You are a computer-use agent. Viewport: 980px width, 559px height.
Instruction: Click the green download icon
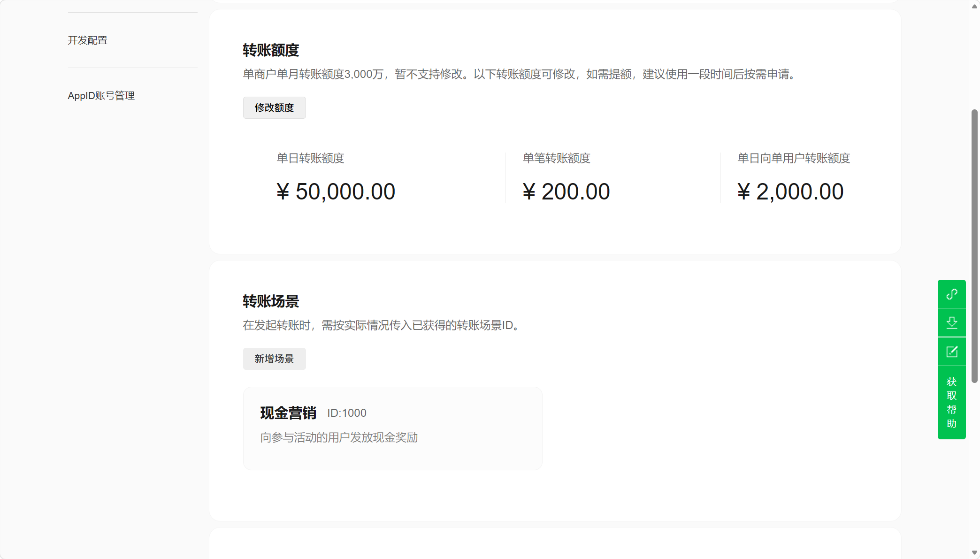click(x=951, y=323)
